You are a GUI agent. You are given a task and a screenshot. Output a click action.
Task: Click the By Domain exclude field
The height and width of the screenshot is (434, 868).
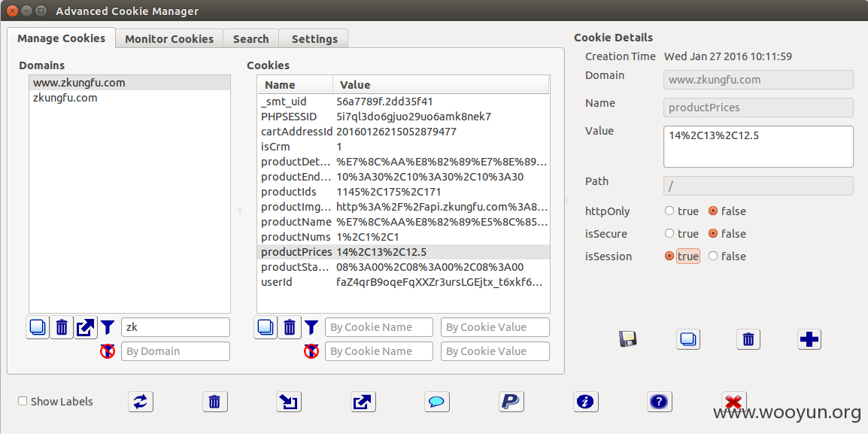pos(175,351)
